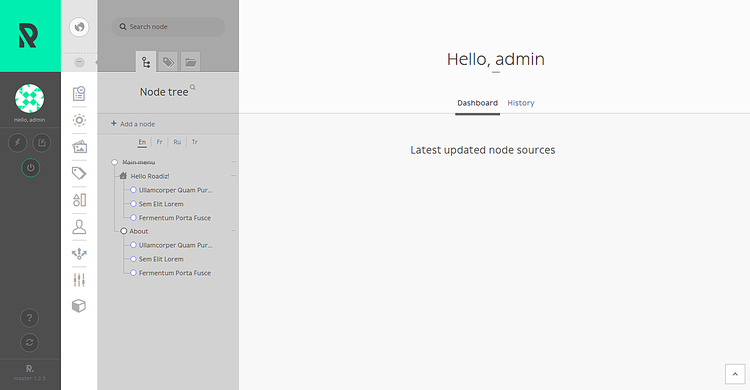Image resolution: width=750 pixels, height=390 pixels.
Task: Collapse the panel with round minus button
Action: [x=79, y=63]
